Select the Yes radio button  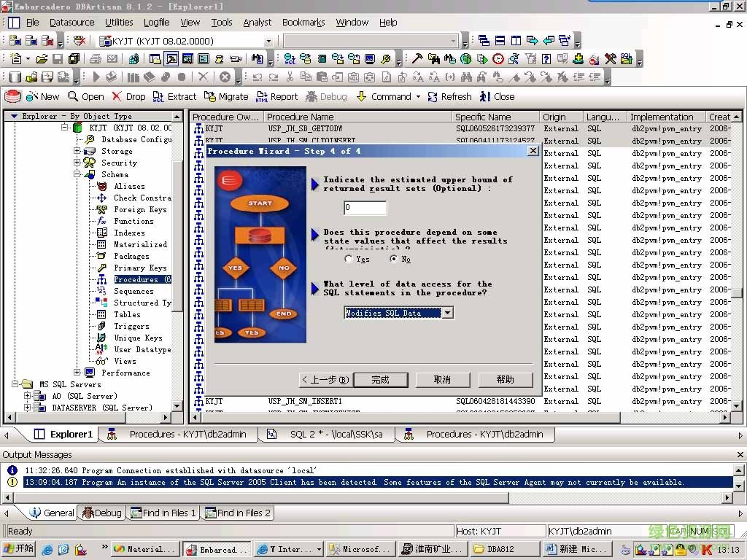[349, 259]
